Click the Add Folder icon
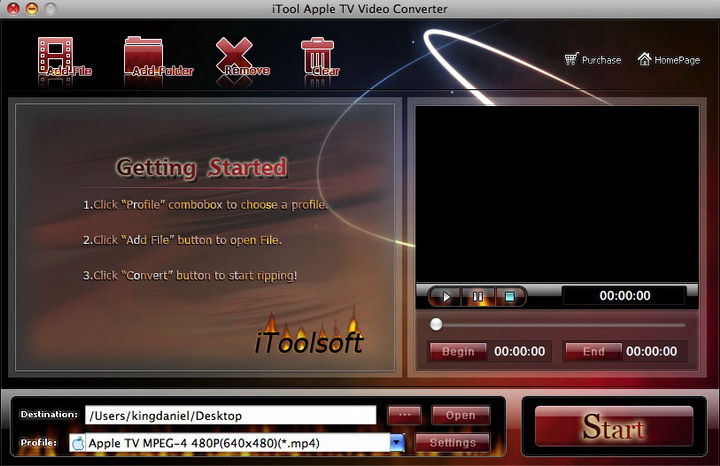This screenshot has width=720, height=466. 143,56
